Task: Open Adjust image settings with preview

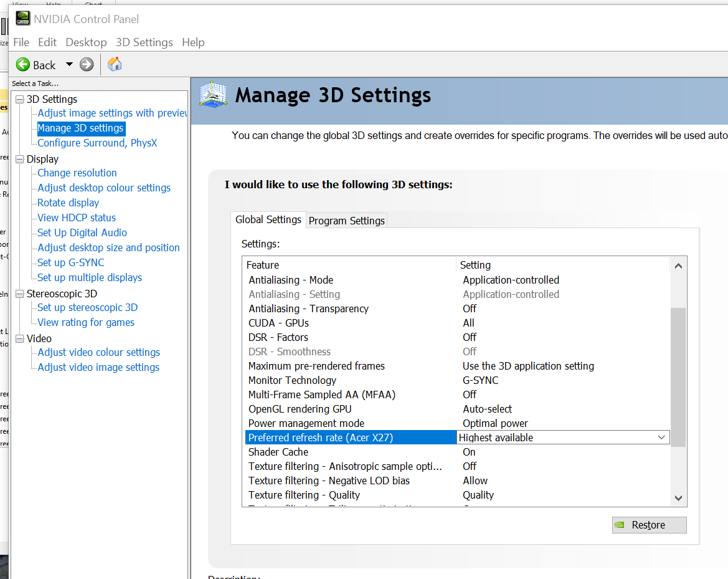Action: tap(112, 113)
